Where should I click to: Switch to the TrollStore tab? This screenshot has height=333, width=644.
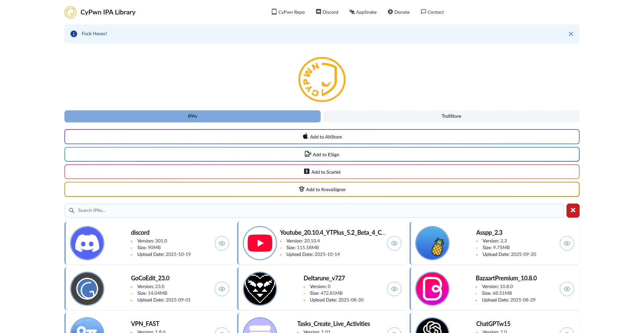click(x=451, y=116)
